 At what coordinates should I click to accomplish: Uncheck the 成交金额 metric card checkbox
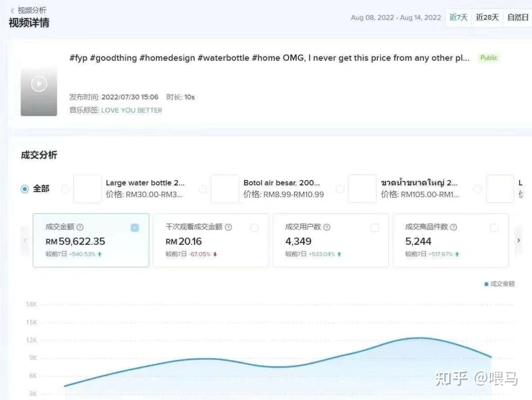[135, 228]
